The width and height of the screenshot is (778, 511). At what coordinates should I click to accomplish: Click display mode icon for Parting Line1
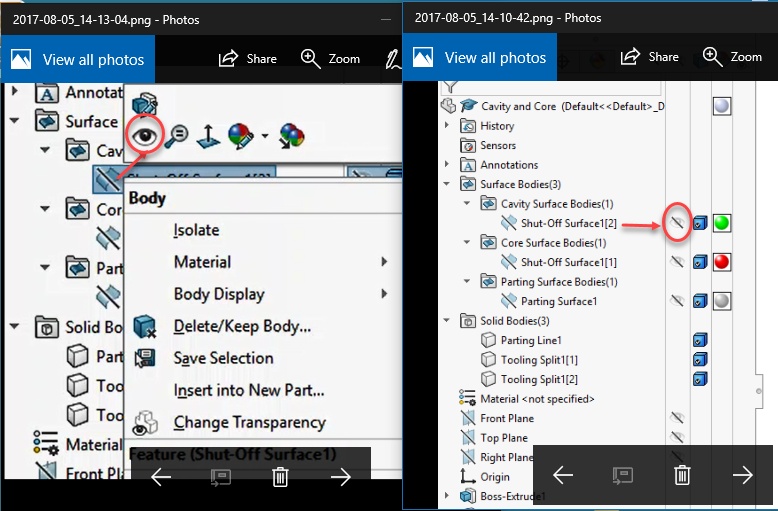(700, 340)
